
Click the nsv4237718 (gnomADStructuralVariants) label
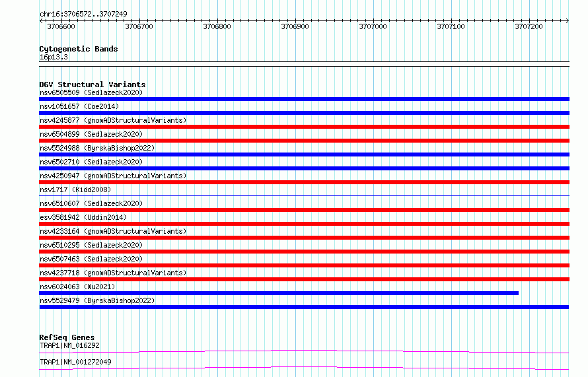click(x=113, y=273)
